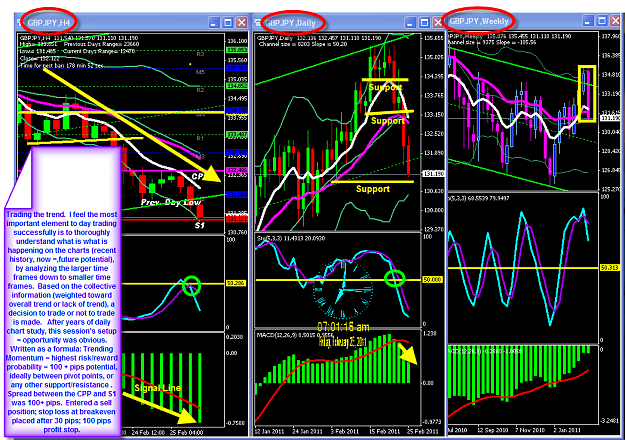Screen dimensions: 625x440
Task: Click the 130.000 price label on Daily chart
Action: 434,210
